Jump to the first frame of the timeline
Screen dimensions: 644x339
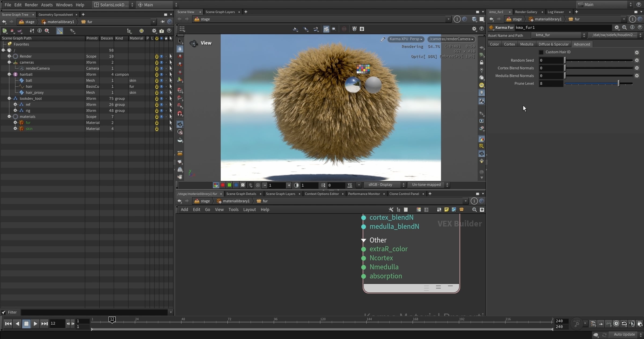(x=8, y=324)
